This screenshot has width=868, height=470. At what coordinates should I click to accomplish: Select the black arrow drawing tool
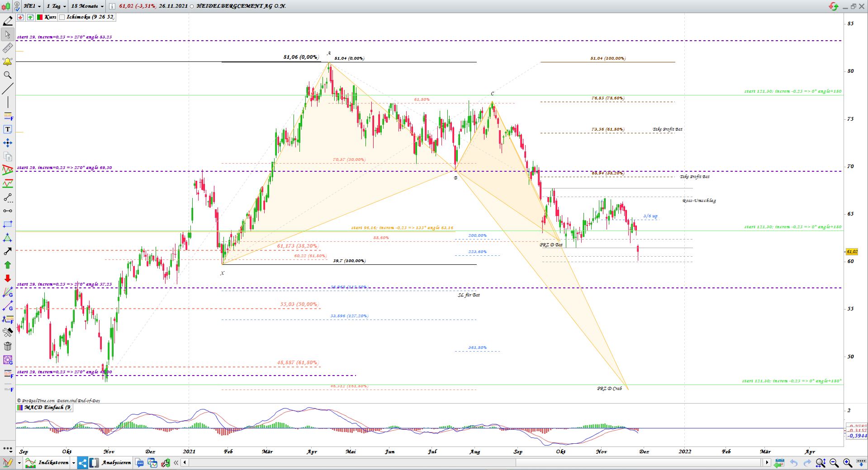pos(8,252)
